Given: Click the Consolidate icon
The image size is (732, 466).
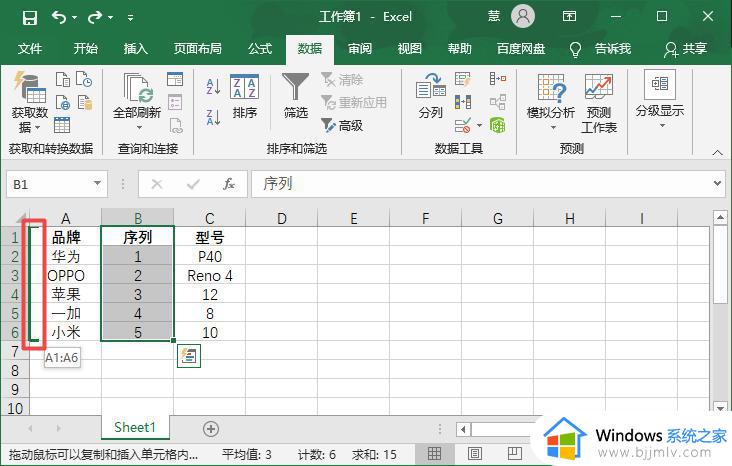Looking at the screenshot, I should pos(498,79).
